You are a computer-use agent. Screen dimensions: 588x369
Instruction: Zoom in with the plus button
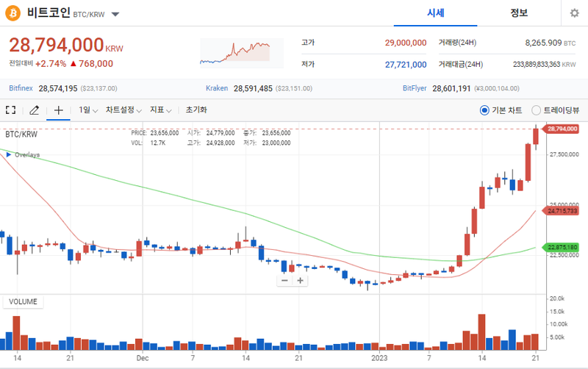click(x=301, y=281)
